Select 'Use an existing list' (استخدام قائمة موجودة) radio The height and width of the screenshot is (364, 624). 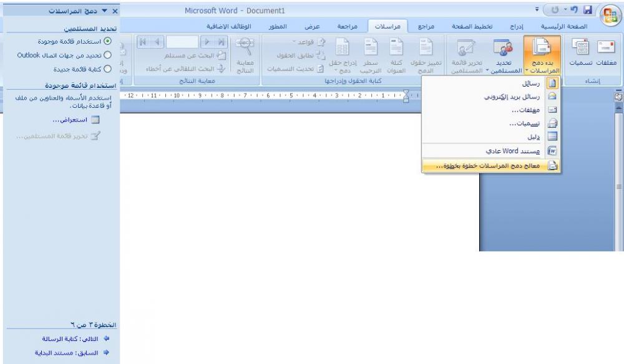[x=107, y=41]
